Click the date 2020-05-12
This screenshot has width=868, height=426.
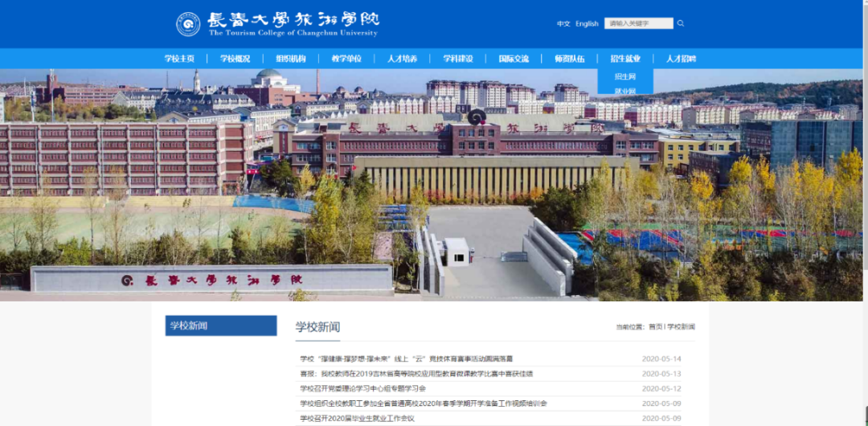pos(661,389)
